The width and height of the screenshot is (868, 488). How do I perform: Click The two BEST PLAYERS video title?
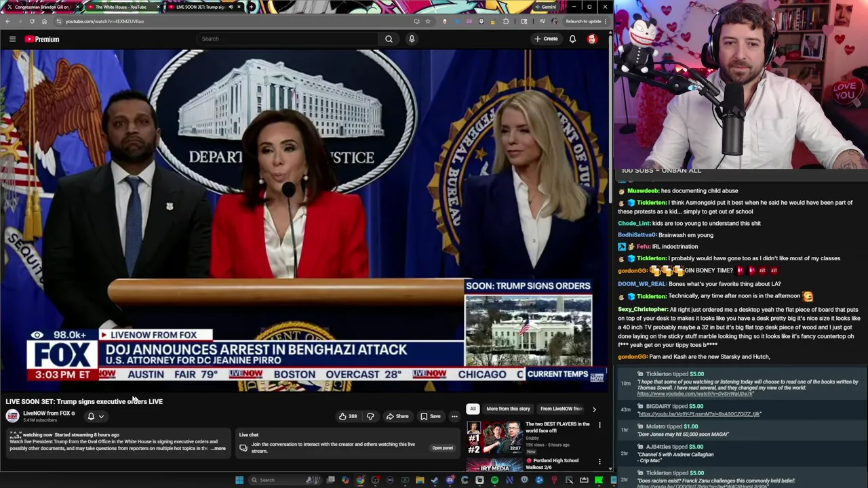(x=557, y=427)
